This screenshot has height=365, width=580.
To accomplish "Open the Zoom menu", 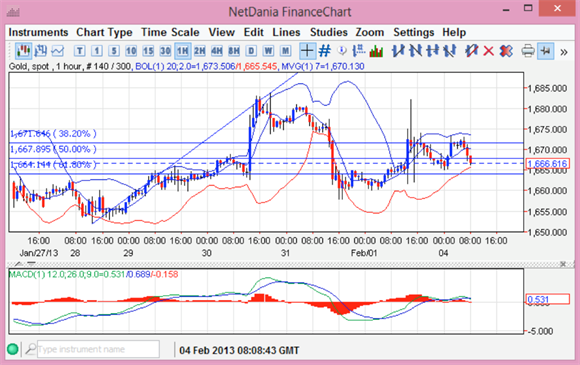I will (x=370, y=33).
